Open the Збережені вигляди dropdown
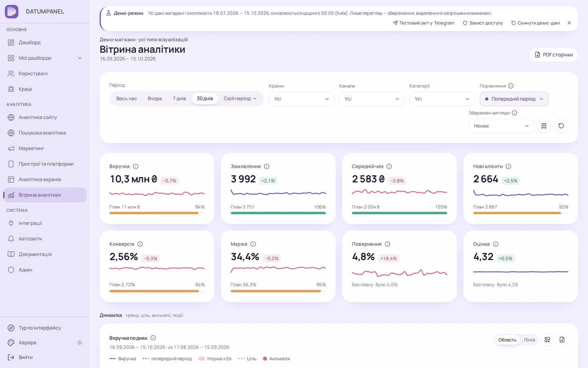This screenshot has height=368, width=588. (x=501, y=126)
